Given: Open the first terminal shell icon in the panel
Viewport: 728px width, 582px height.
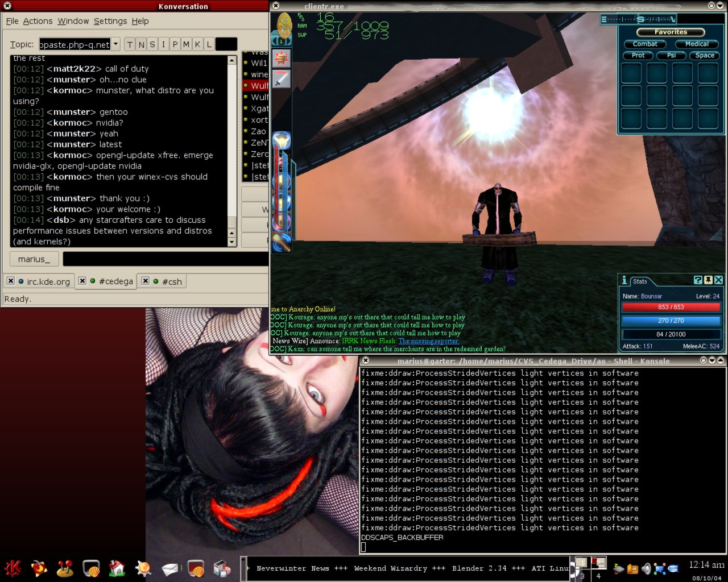Looking at the screenshot, I should click(92, 568).
